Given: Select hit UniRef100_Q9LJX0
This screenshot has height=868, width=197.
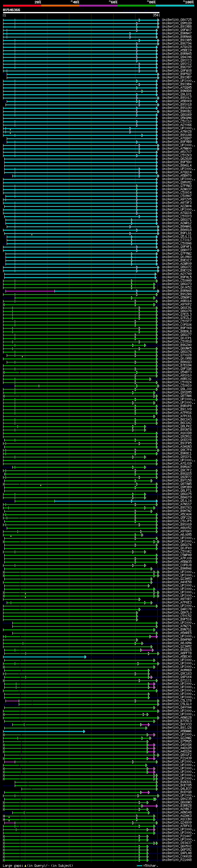Looking at the screenshot, I should 177,389.
